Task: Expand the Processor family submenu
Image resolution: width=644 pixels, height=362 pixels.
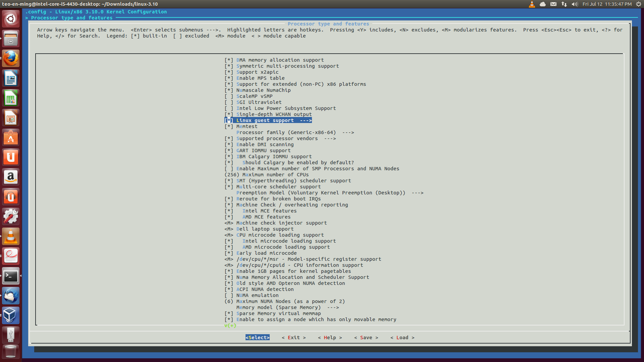Action: pos(294,132)
